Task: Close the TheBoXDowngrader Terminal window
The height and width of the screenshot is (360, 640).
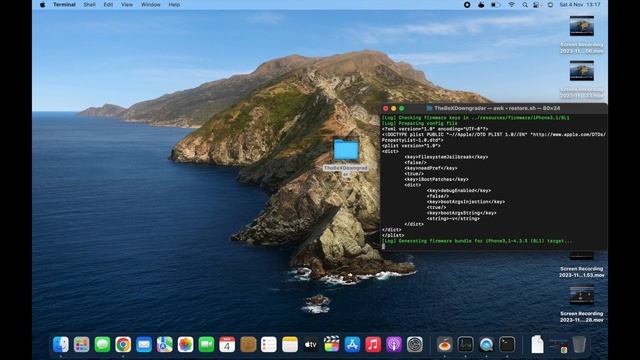Action: point(386,108)
